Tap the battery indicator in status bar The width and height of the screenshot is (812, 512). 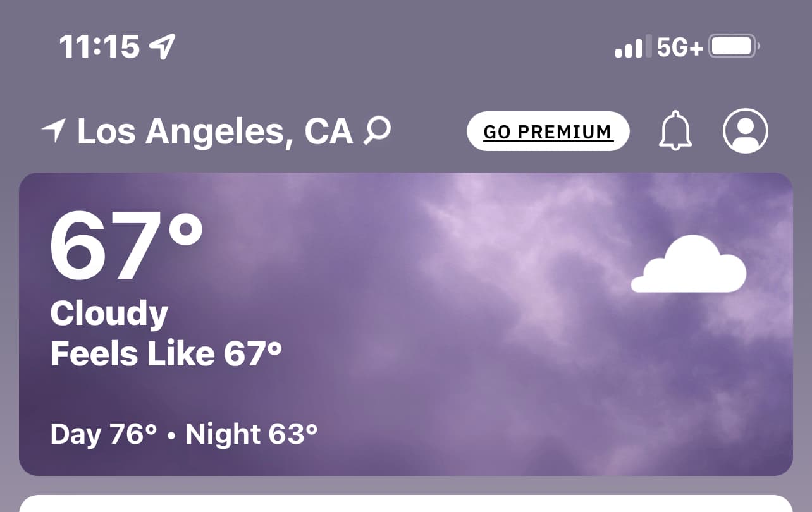coord(734,46)
